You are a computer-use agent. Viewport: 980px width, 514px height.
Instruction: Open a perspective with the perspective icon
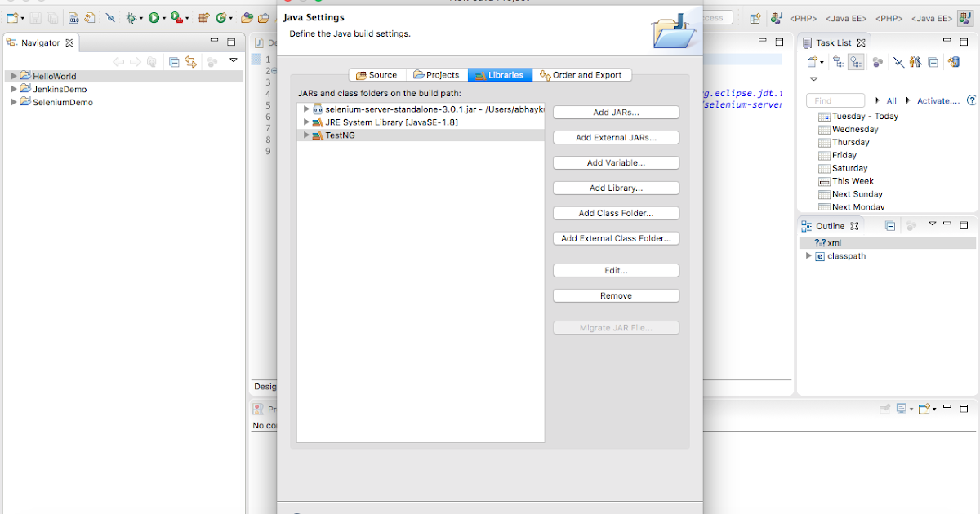point(755,17)
